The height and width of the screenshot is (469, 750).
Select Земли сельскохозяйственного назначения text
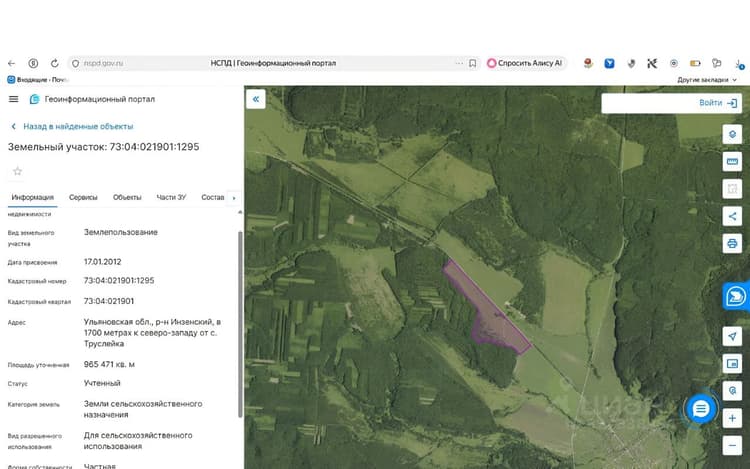143,409
